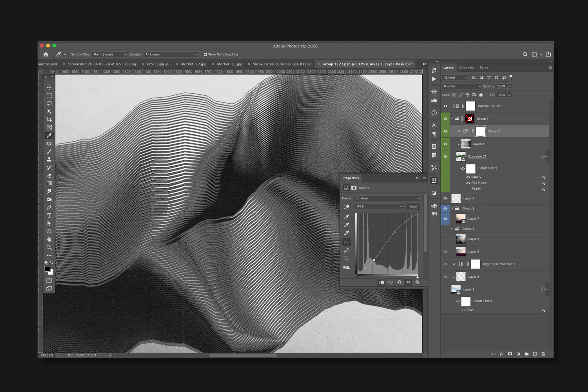Toggle visibility of Layer 9
588x392 pixels.
(445, 198)
